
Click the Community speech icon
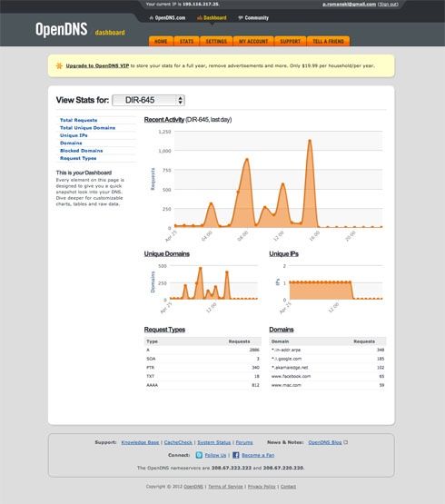click(x=241, y=18)
